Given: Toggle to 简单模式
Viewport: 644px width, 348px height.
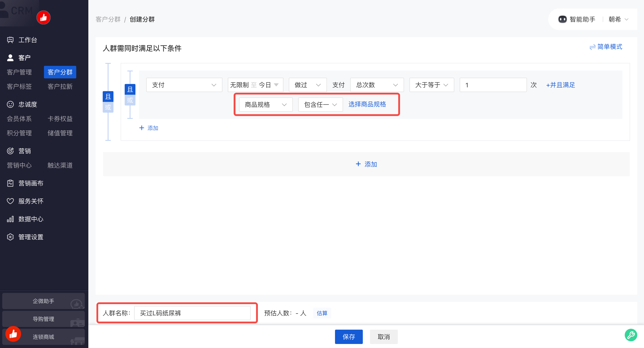Looking at the screenshot, I should pyautogui.click(x=606, y=47).
